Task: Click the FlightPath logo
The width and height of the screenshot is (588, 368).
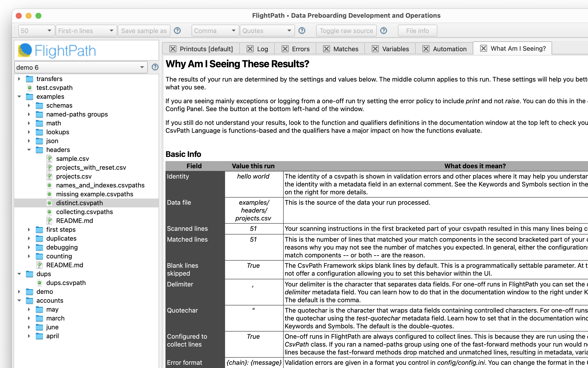Action: tap(57, 50)
